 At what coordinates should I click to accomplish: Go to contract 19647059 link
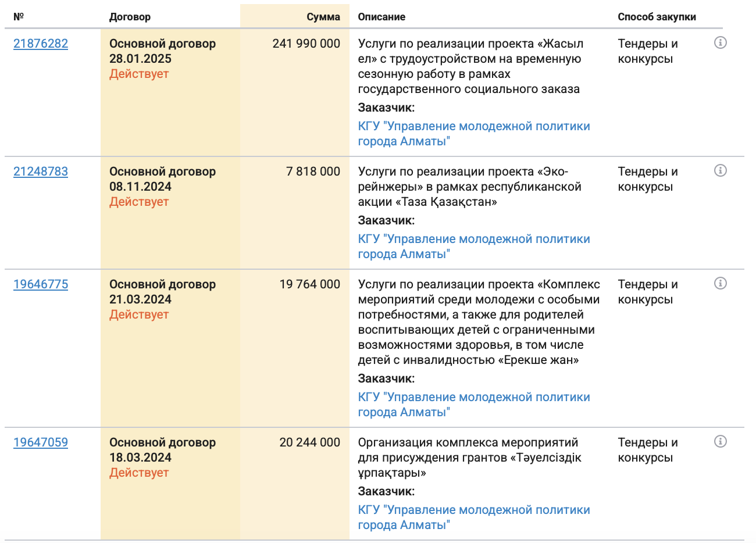[41, 442]
